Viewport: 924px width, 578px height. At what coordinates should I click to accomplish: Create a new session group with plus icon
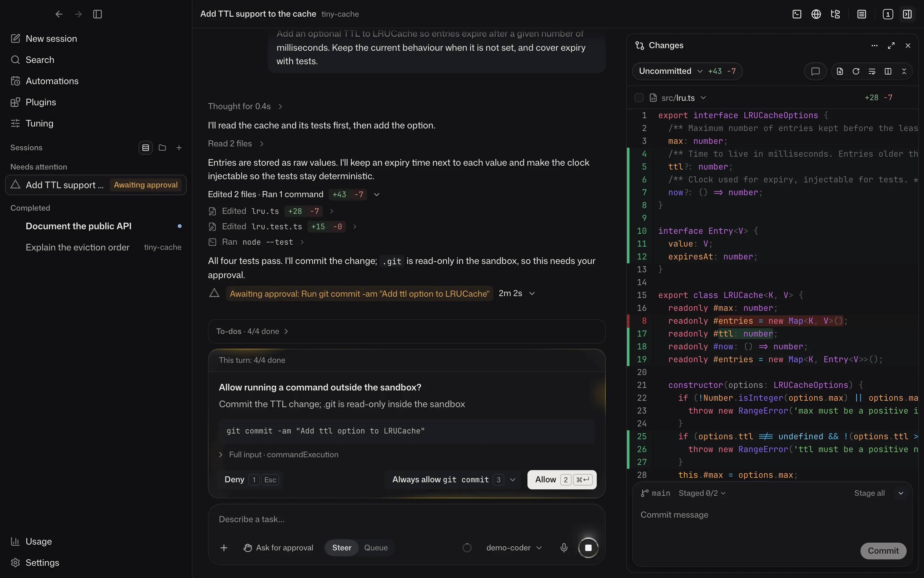click(x=179, y=148)
